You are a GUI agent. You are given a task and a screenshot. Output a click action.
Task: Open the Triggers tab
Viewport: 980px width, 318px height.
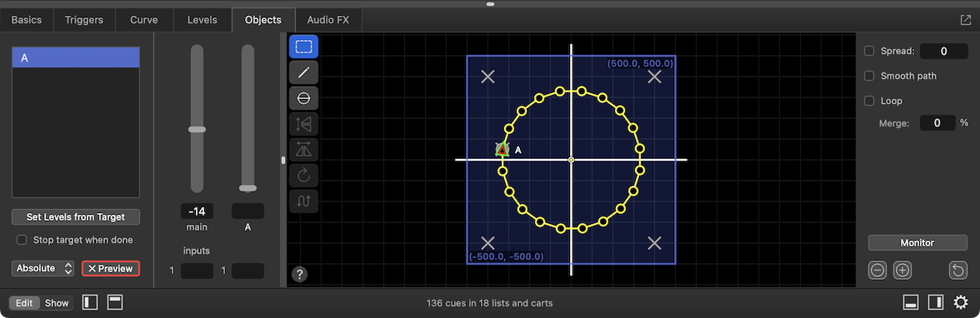click(84, 20)
